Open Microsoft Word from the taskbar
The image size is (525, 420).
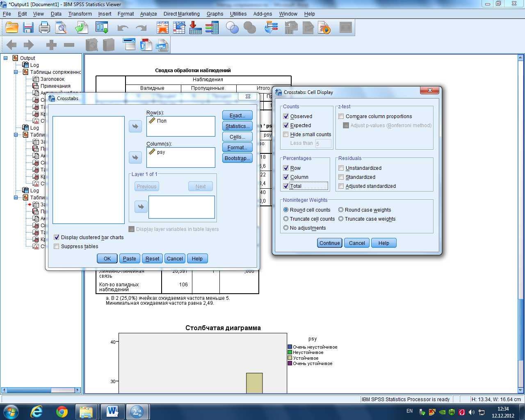(x=112, y=411)
